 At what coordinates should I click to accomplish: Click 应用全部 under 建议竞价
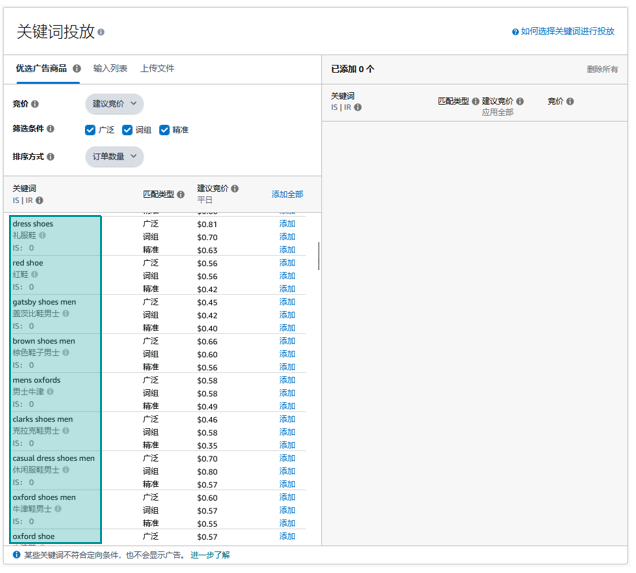498,112
